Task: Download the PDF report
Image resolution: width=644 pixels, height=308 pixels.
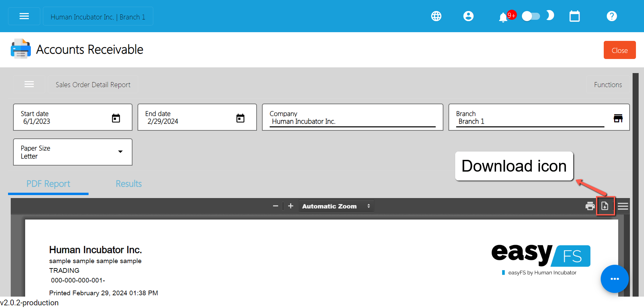Action: (605, 206)
